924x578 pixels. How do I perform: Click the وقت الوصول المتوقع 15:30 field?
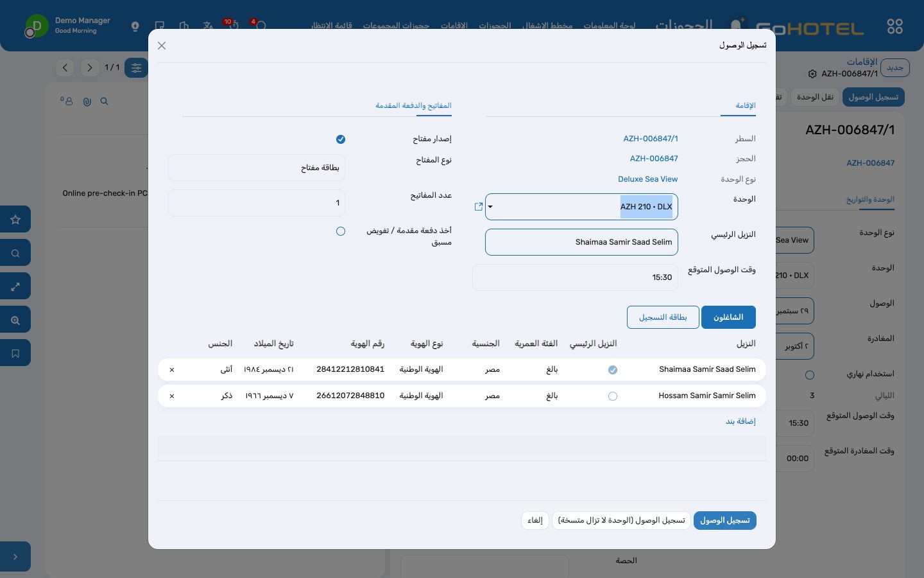575,277
